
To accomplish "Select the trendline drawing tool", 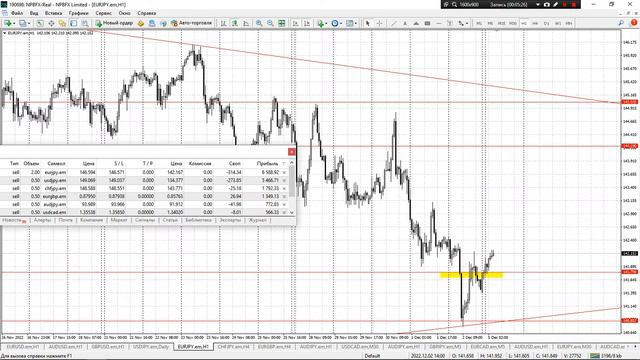I will point(394,23).
